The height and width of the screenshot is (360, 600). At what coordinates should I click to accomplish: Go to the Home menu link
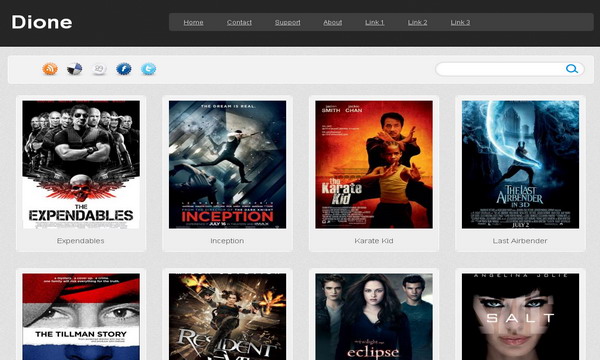(x=193, y=22)
